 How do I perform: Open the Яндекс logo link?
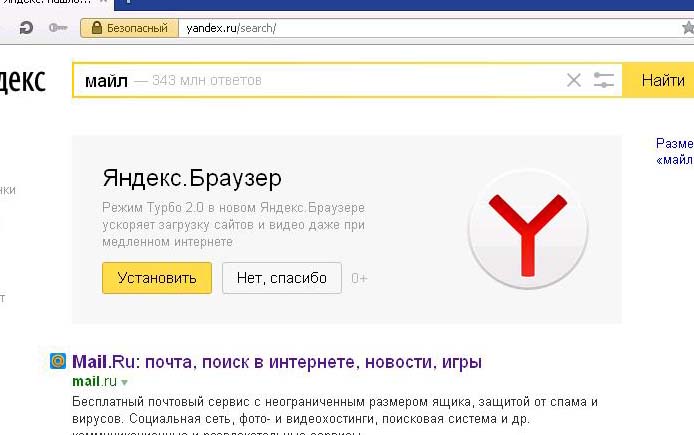(x=23, y=81)
